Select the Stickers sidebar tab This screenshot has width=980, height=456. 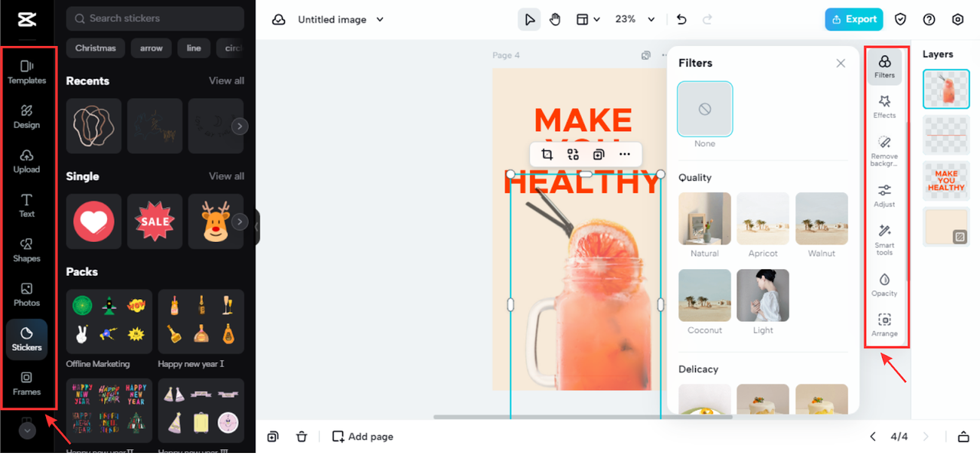click(x=27, y=339)
